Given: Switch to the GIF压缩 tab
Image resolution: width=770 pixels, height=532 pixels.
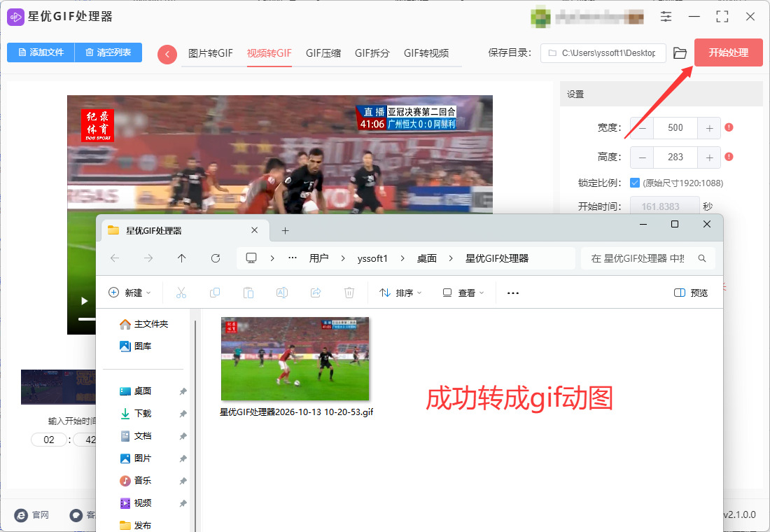Looking at the screenshot, I should [x=323, y=53].
